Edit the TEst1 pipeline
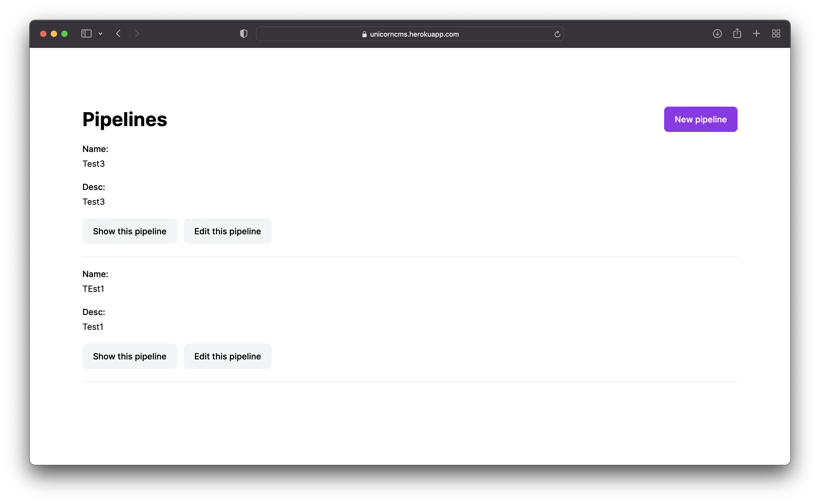Image resolution: width=820 pixels, height=504 pixels. (x=227, y=356)
